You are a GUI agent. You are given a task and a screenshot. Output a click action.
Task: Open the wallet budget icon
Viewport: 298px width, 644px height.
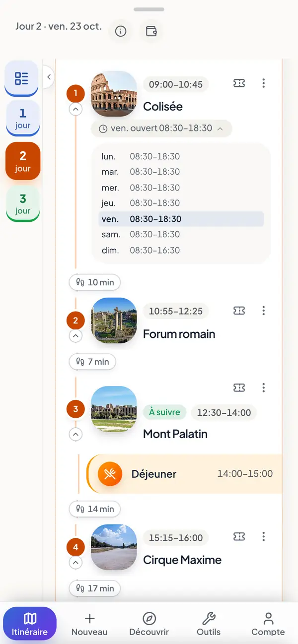point(151,31)
